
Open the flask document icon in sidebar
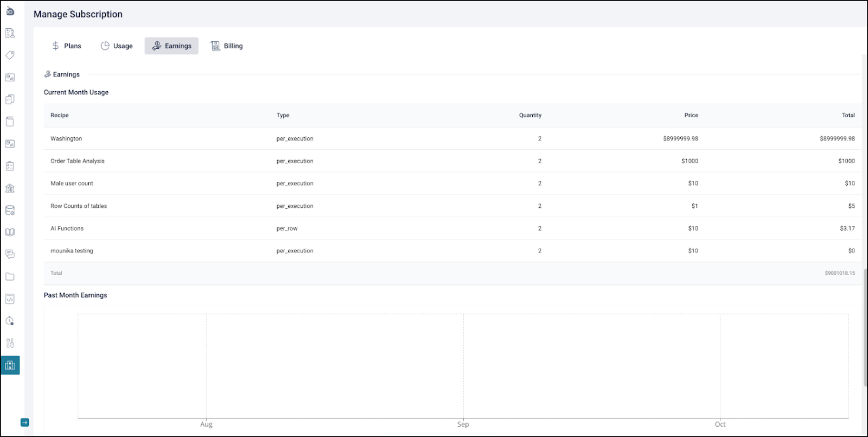click(10, 33)
